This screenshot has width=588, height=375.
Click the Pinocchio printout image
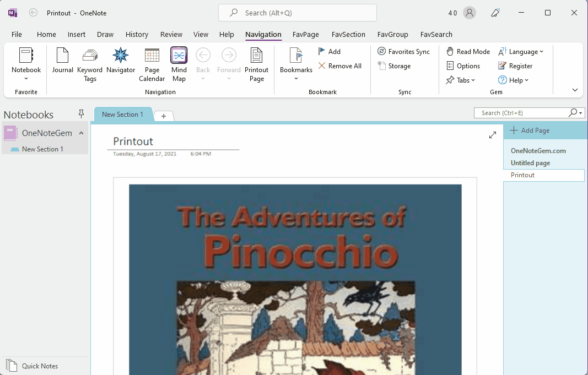(x=295, y=279)
